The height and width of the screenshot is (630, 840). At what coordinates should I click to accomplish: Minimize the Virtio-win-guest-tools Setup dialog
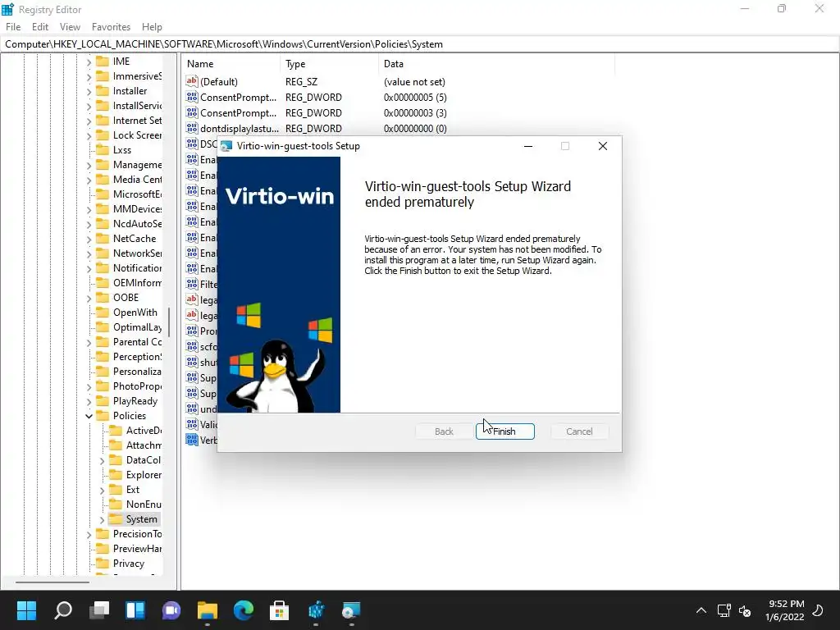click(x=528, y=146)
